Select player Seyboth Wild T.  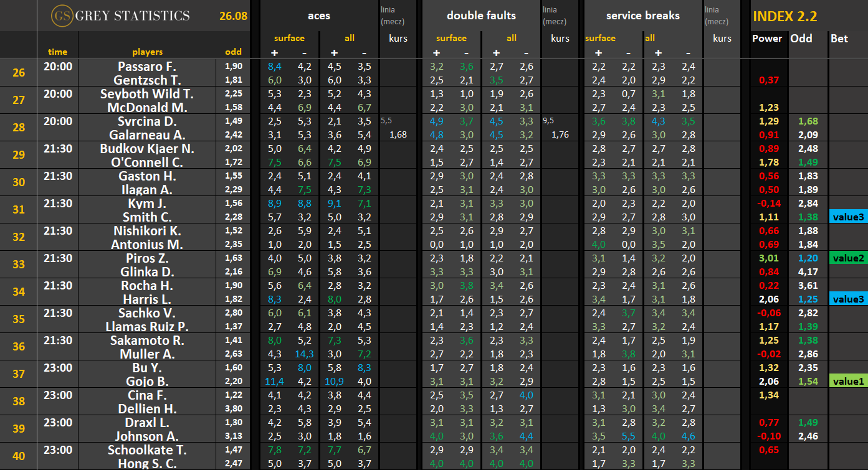147,93
